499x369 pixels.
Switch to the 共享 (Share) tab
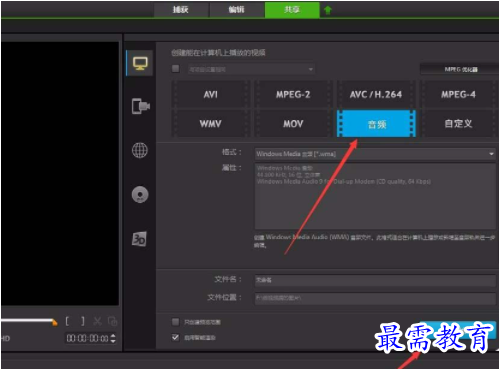coord(292,9)
